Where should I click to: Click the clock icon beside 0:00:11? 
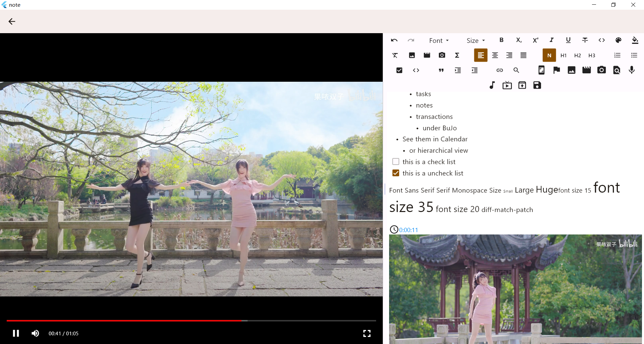click(x=394, y=229)
